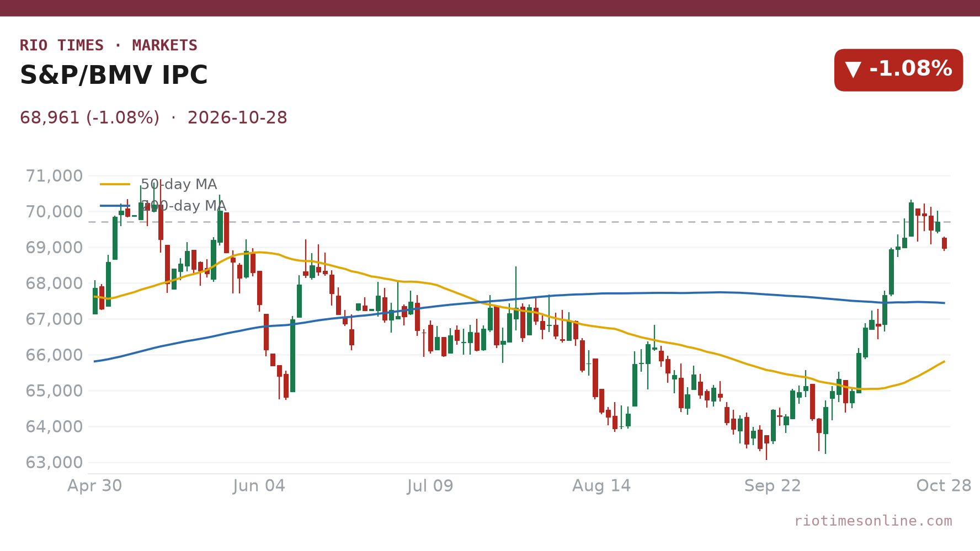Click the Jul 09 date label
Viewport: 980px width, 551px height.
(x=430, y=486)
